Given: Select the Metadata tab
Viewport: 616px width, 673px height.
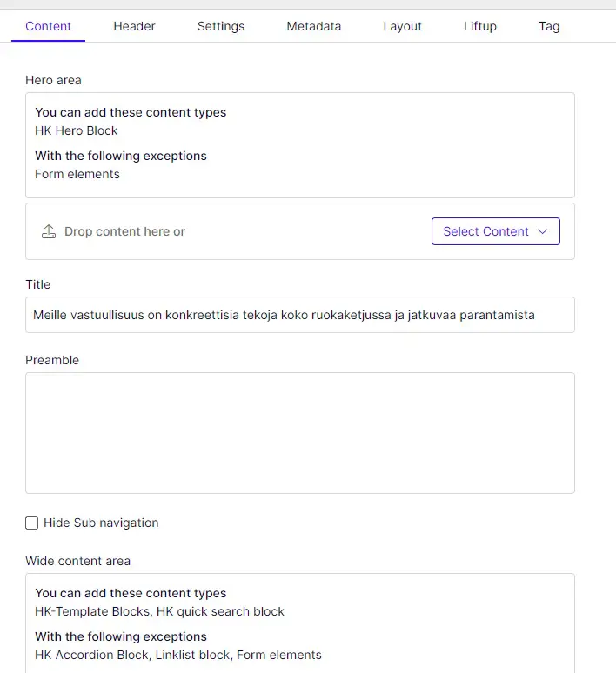Looking at the screenshot, I should tap(313, 26).
